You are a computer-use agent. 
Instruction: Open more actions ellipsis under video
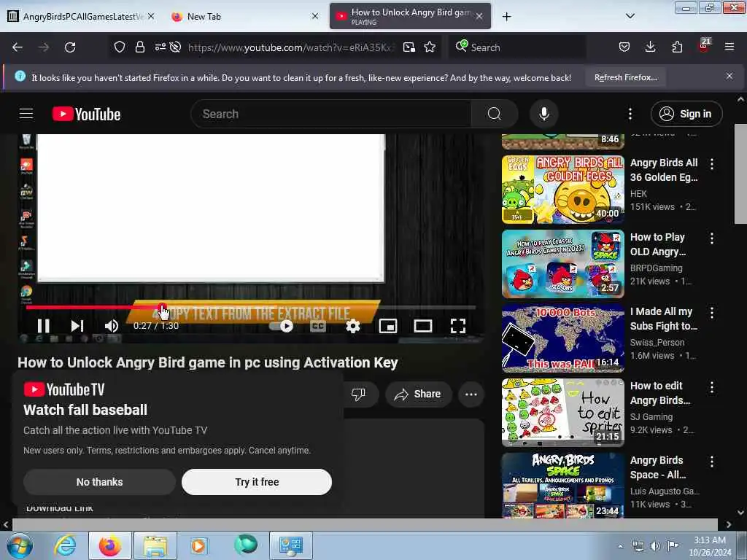point(471,394)
